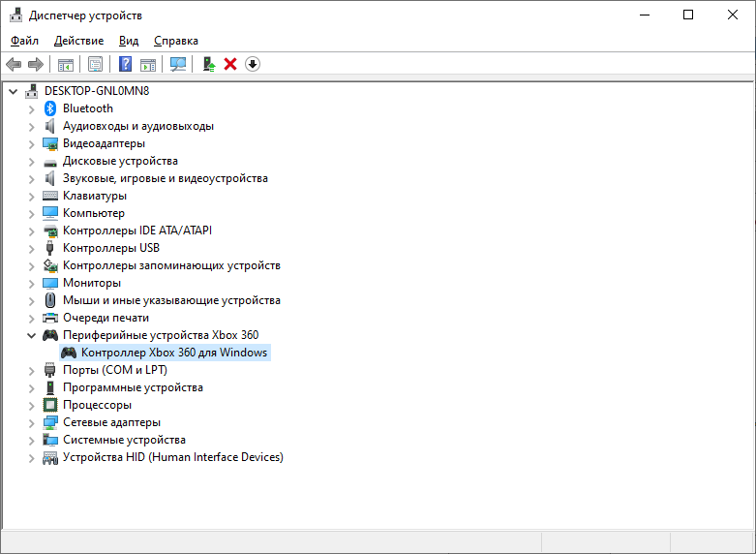Open the Справка menu

(x=175, y=41)
